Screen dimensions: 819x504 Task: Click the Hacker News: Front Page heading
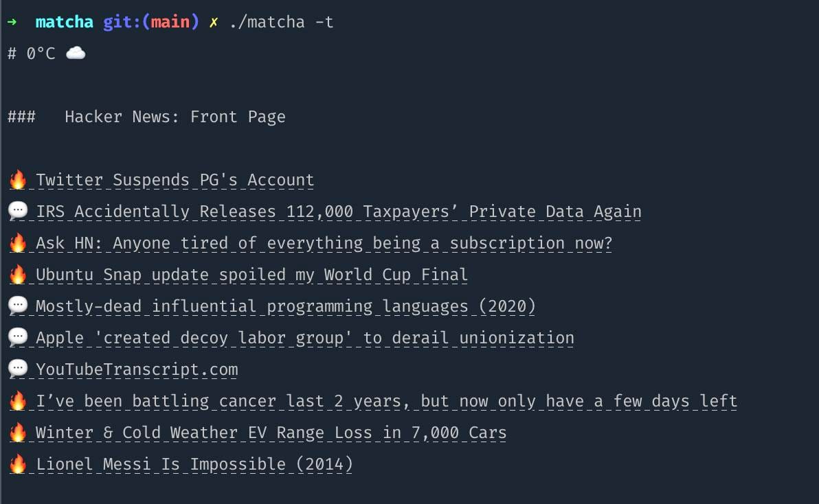point(175,117)
